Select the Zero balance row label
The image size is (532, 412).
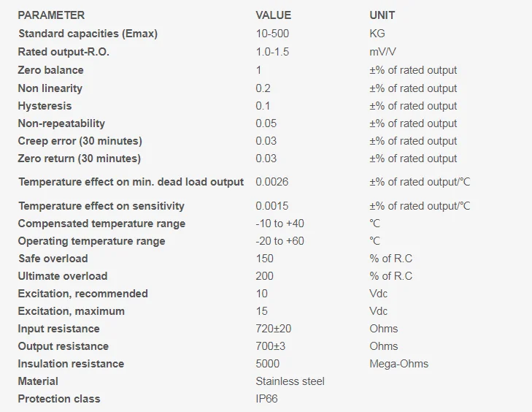point(51,70)
